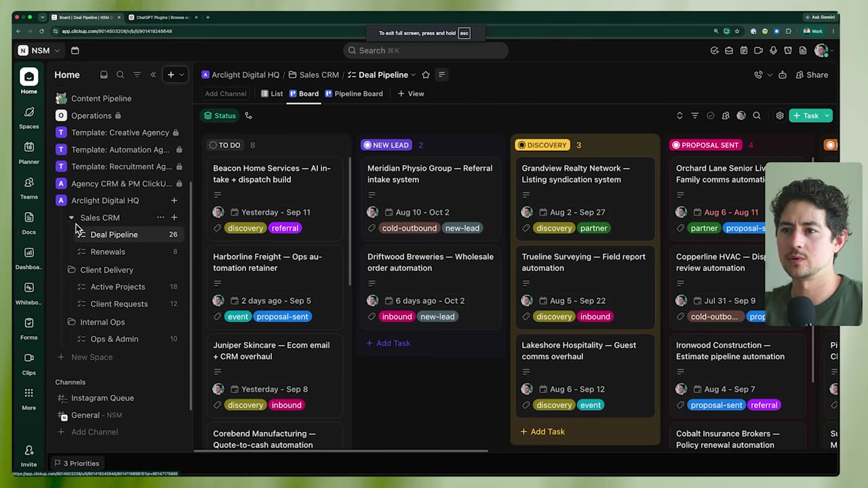Toggle show closed tasks checkmark
Image resolution: width=868 pixels, height=488 pixels.
click(711, 116)
